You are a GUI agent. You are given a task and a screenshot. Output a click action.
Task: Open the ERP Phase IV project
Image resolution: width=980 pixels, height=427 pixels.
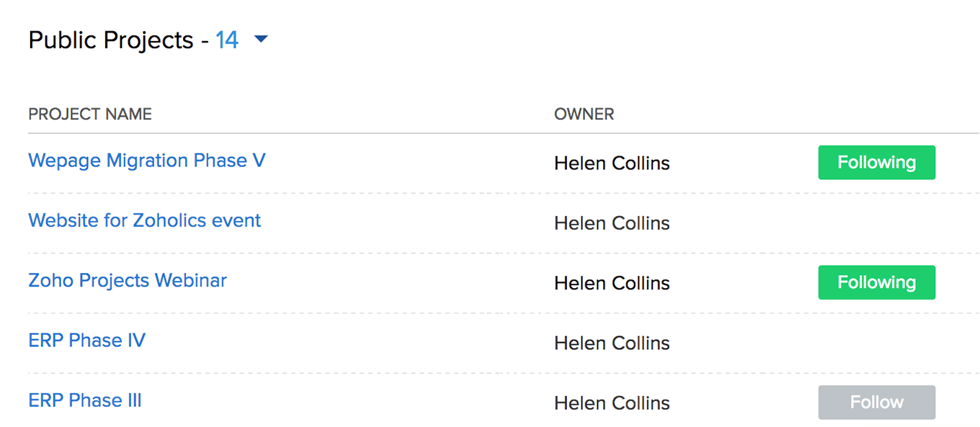click(87, 340)
